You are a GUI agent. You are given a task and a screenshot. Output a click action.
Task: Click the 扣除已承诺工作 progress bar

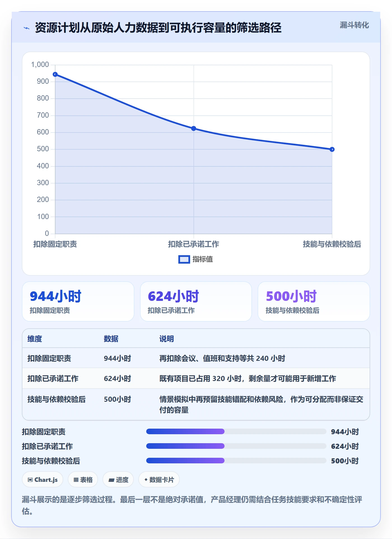[x=236, y=446]
